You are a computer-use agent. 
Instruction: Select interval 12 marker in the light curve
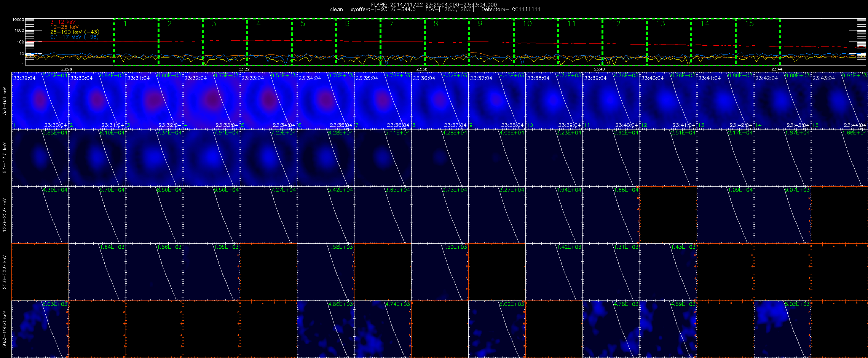[616, 24]
